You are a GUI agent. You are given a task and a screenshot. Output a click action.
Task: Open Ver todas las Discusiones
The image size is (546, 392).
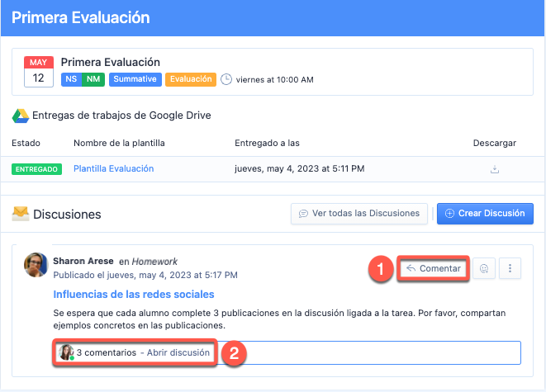(359, 213)
